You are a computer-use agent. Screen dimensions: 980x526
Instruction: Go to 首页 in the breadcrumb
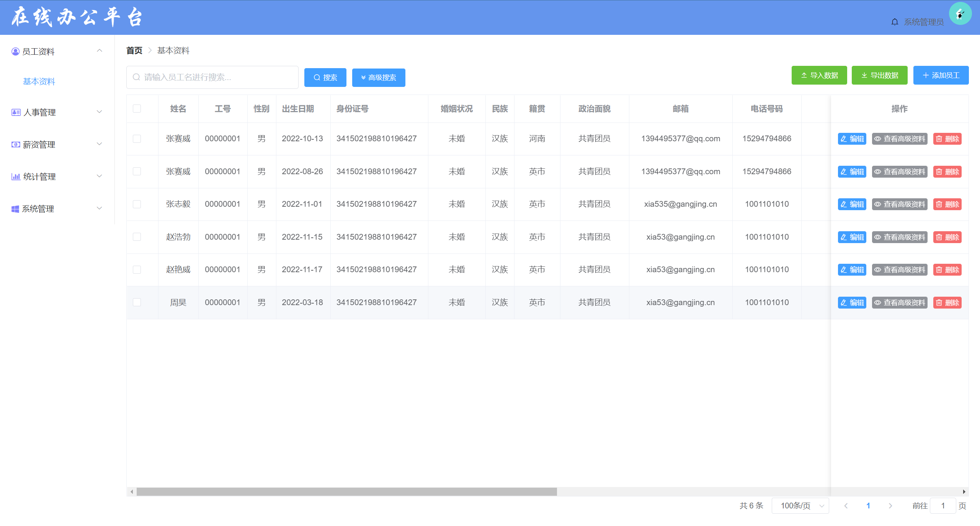[134, 51]
